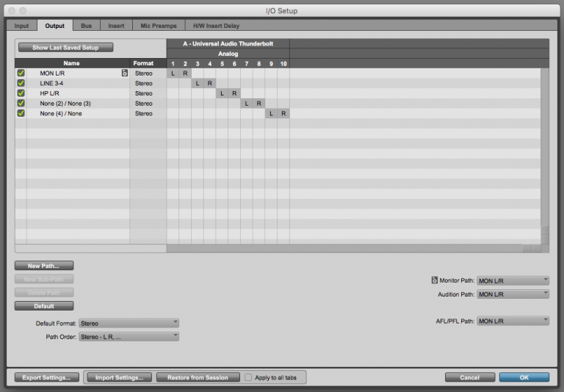Cancel the I/O Setup dialog
This screenshot has height=392, width=564.
click(469, 377)
